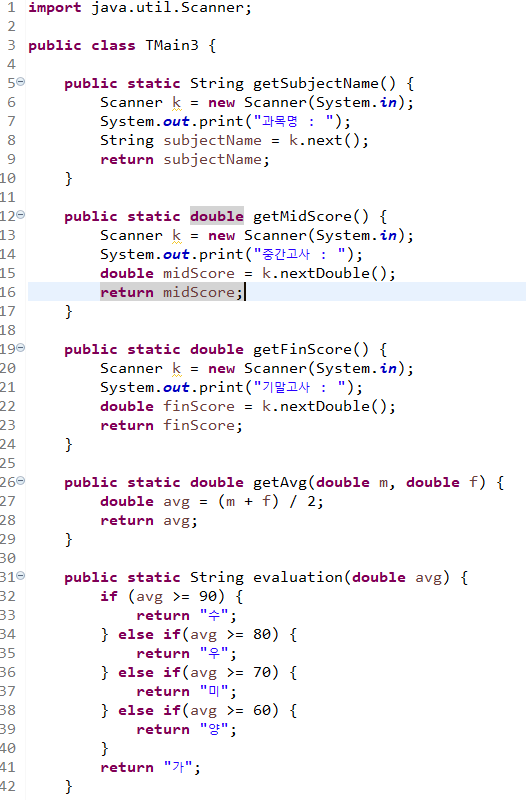This screenshot has height=800, width=526.
Task: Click the '(m + f) / 2' expression
Action: [x=266, y=502]
